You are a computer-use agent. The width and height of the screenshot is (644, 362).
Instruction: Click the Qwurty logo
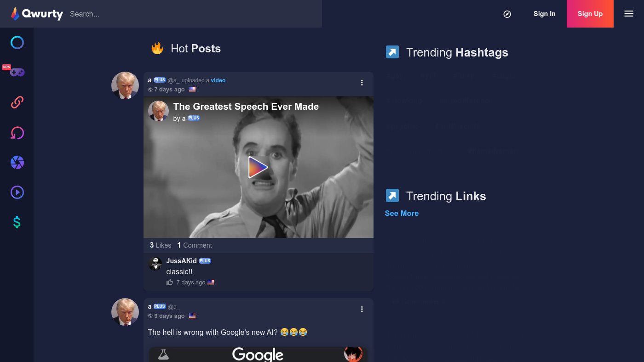[x=37, y=14]
